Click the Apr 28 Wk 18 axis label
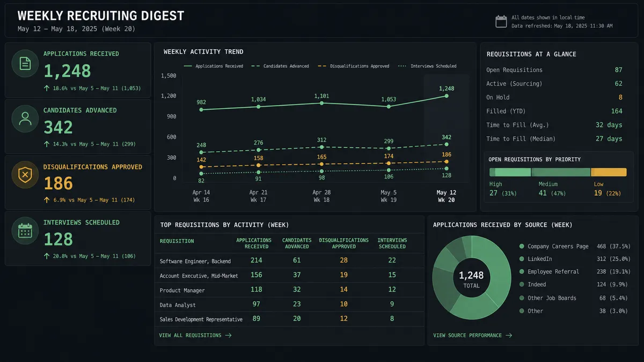 pos(321,196)
